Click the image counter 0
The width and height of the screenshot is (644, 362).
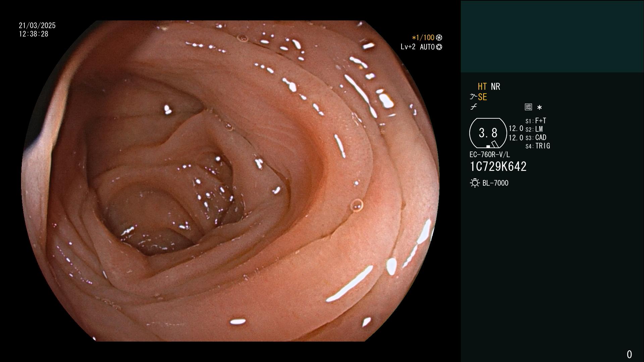pos(629,354)
